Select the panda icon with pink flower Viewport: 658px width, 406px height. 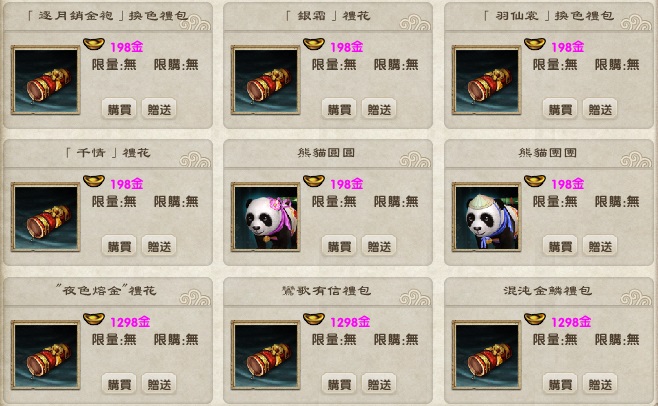click(266, 217)
